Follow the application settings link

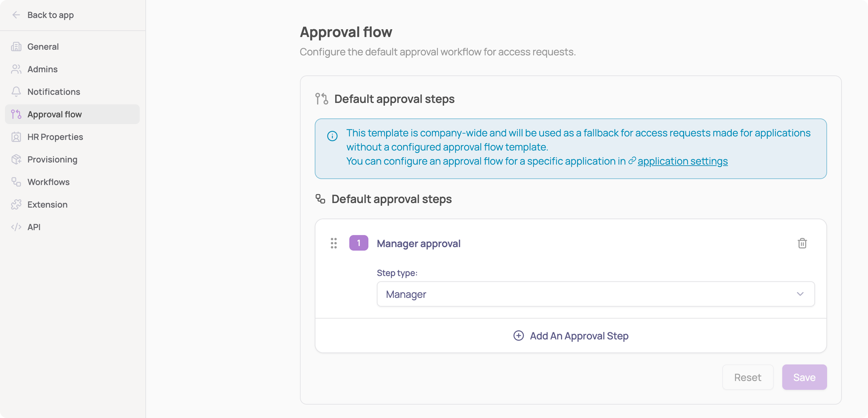pos(682,161)
